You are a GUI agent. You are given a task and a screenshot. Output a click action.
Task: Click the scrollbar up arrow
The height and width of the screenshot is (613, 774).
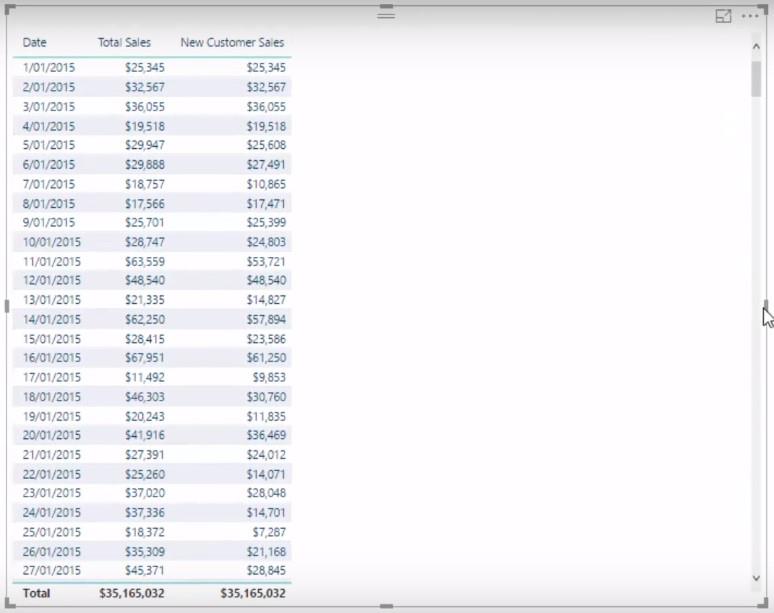click(x=756, y=46)
